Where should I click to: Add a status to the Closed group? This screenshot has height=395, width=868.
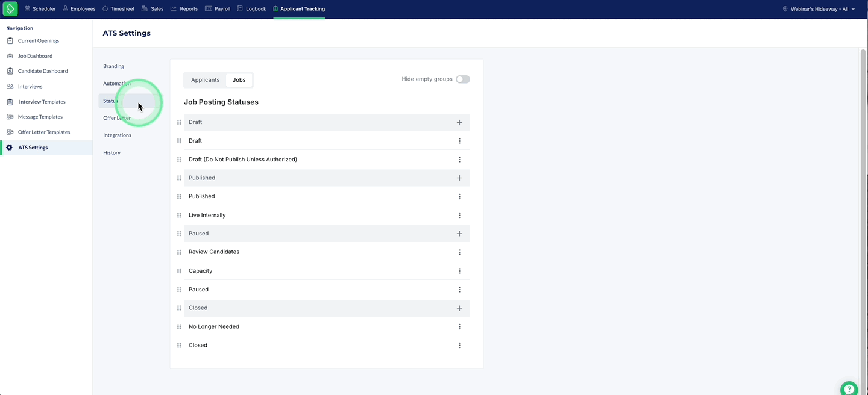(x=459, y=308)
